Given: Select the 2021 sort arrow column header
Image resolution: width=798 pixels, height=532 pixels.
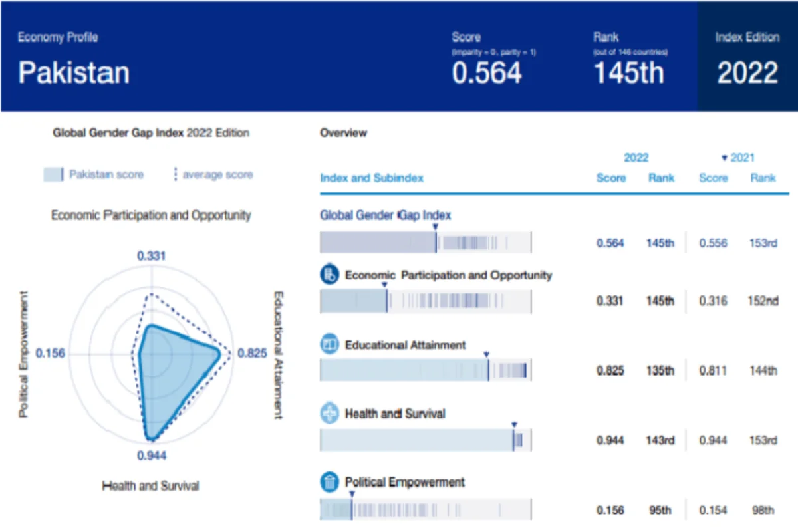Looking at the screenshot, I should [737, 158].
